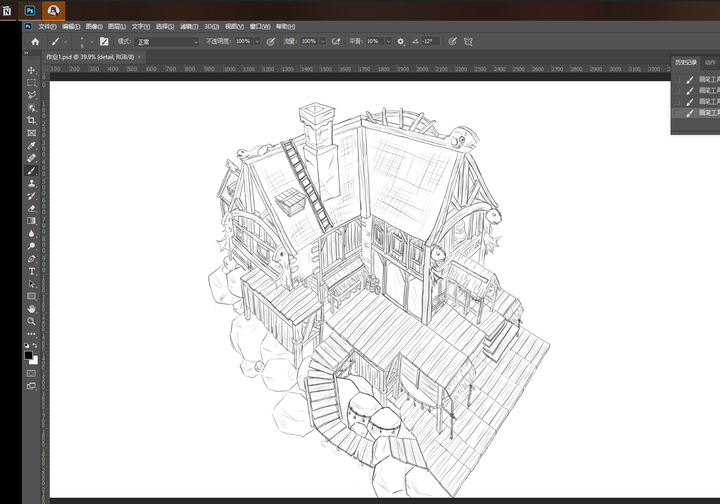
Task: Click the brush angle input field
Action: point(430,42)
